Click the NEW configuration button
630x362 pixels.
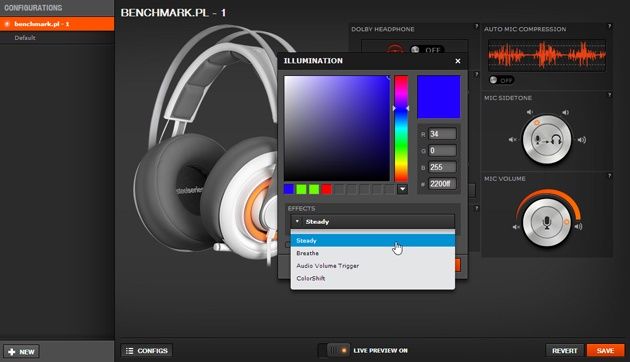[21, 352]
